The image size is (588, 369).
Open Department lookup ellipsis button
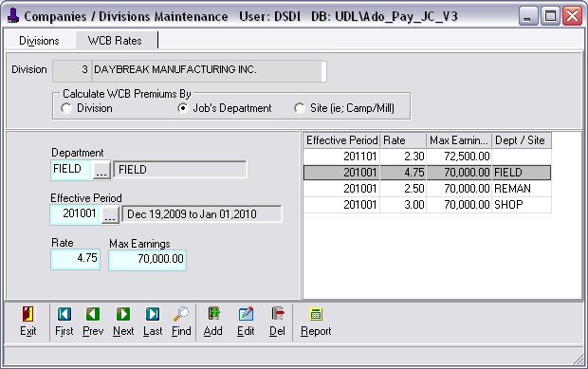coord(101,170)
